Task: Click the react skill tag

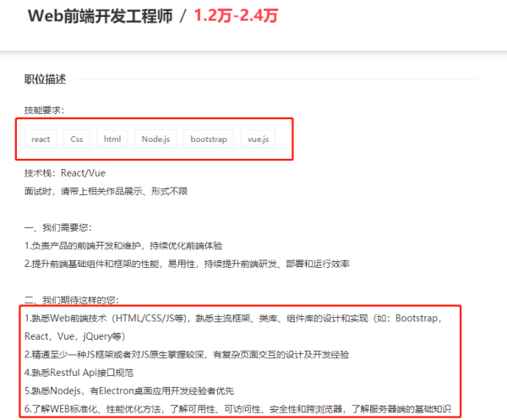Action: pos(41,139)
